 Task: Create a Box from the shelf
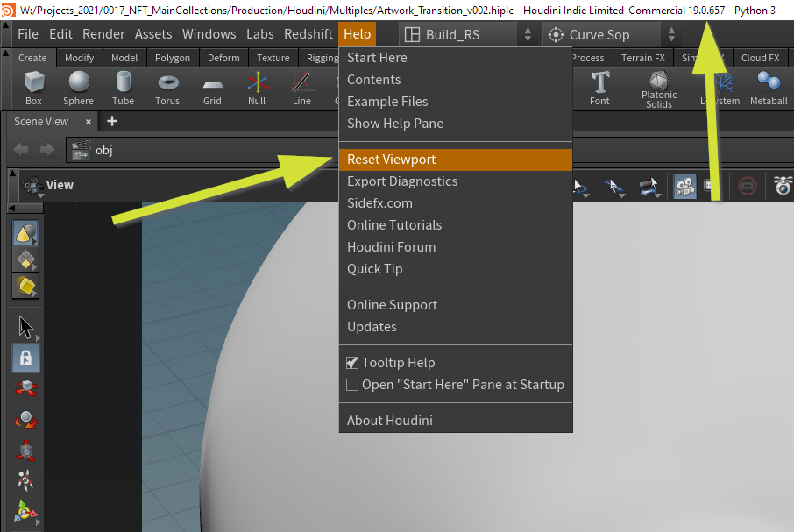coord(33,88)
